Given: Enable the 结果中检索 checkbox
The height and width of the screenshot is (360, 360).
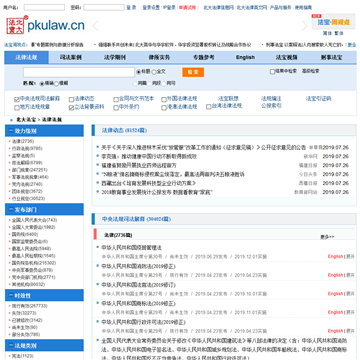Looking at the screenshot, I should pyautogui.click(x=272, y=72).
